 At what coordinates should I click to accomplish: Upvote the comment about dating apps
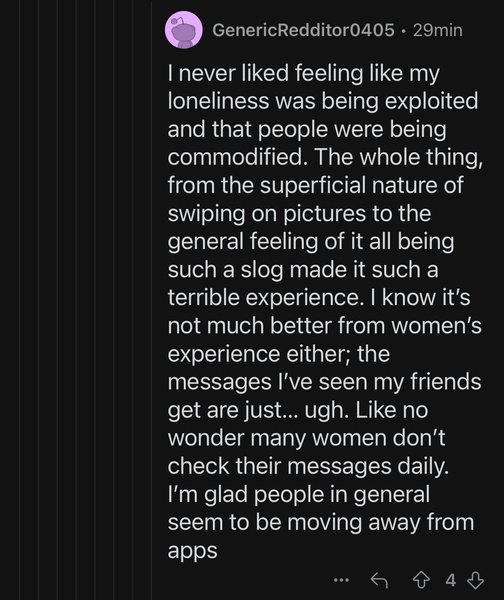point(421,580)
